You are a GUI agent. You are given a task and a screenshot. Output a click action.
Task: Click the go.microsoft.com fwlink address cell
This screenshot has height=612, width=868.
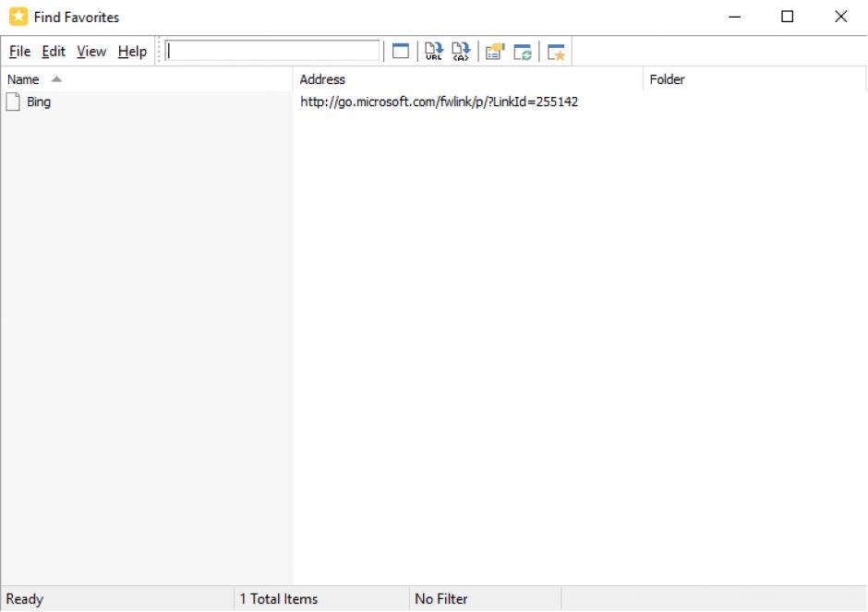pos(439,102)
